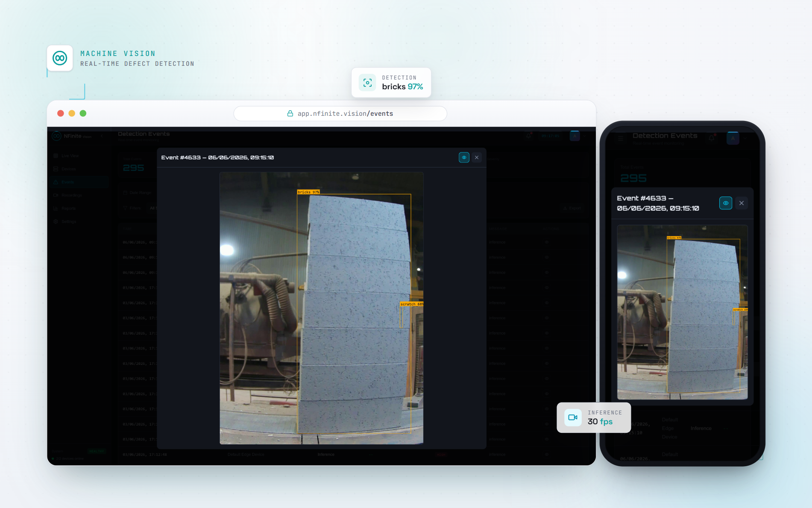This screenshot has width=812, height=508.
Task: Click the Filters funnel icon
Action: click(x=125, y=208)
